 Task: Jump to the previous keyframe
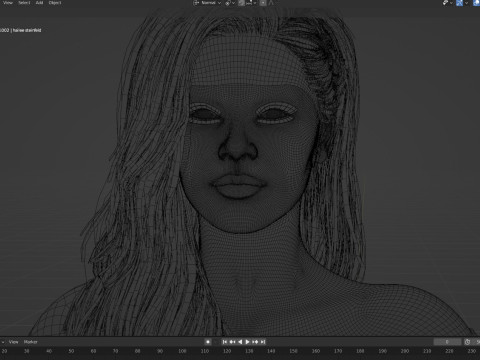tap(233, 342)
